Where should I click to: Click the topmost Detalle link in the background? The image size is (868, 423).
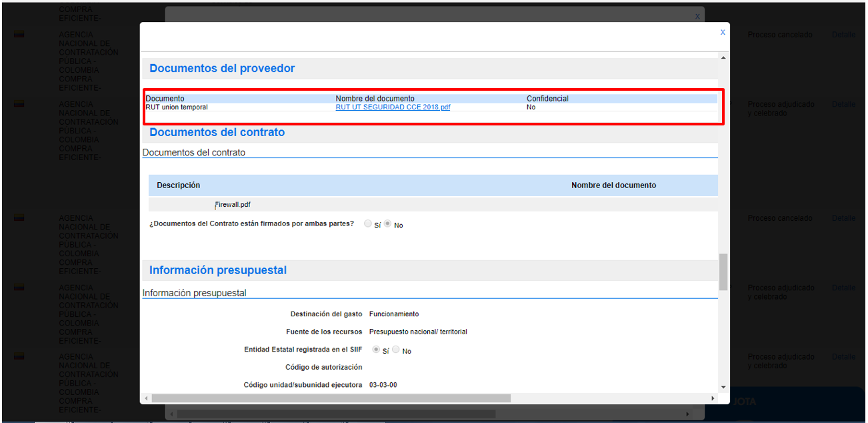pyautogui.click(x=843, y=34)
